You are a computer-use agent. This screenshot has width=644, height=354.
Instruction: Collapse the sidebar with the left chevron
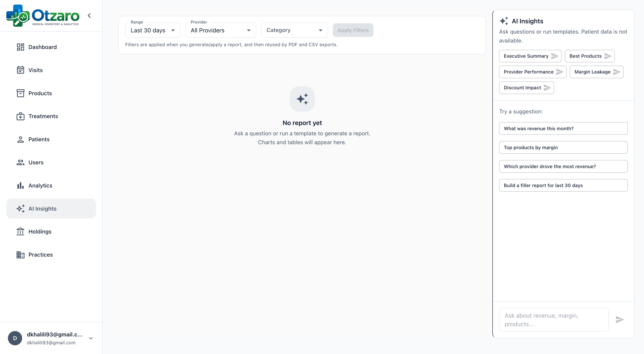coord(89,16)
